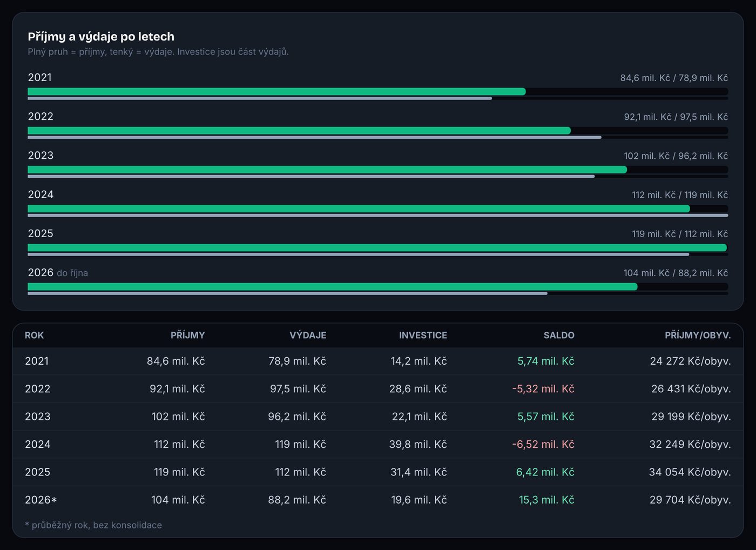The height and width of the screenshot is (550, 756).
Task: Click the SALDO column header
Action: 559,335
